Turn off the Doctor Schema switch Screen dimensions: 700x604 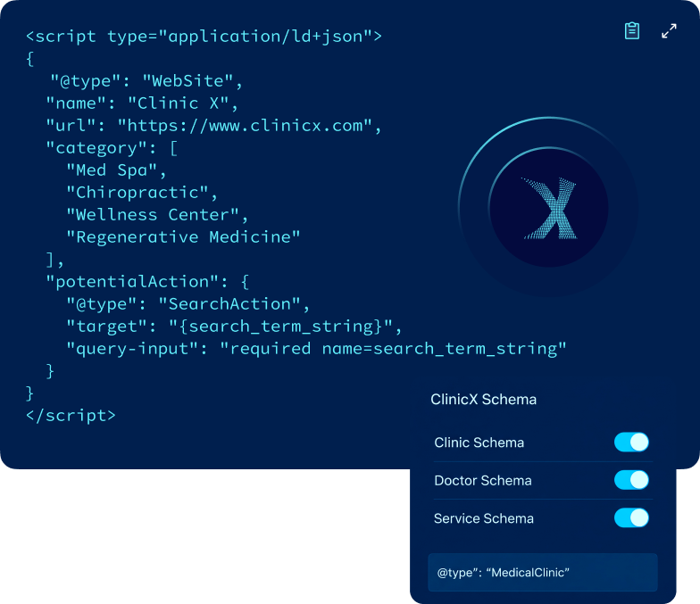pyautogui.click(x=631, y=480)
